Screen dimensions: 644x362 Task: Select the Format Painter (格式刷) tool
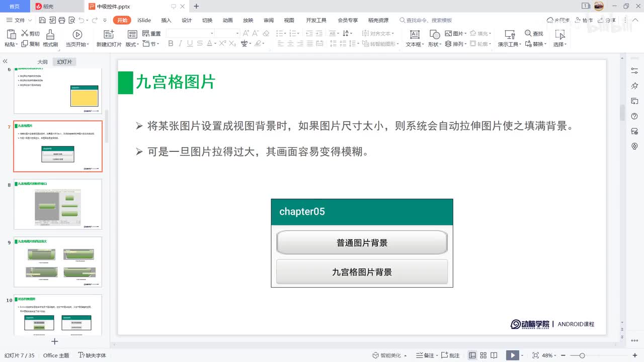50,38
